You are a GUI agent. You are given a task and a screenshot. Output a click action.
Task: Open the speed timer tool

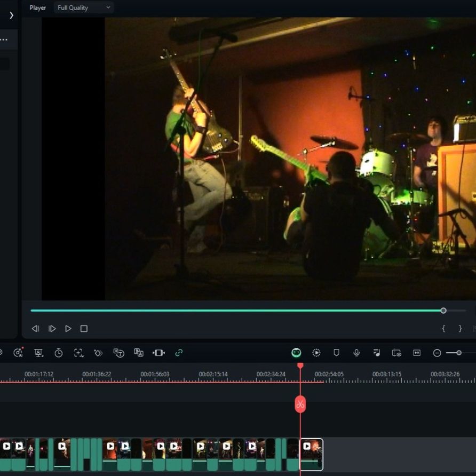point(59,353)
